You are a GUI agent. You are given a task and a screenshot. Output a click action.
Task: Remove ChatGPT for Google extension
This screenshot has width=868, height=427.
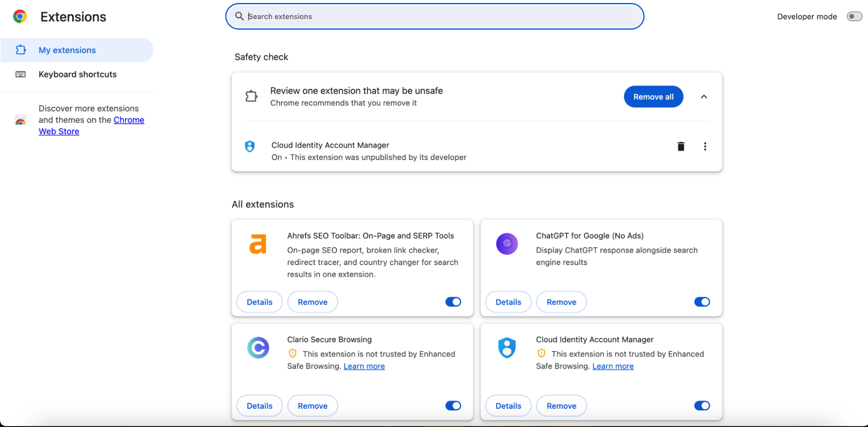561,302
